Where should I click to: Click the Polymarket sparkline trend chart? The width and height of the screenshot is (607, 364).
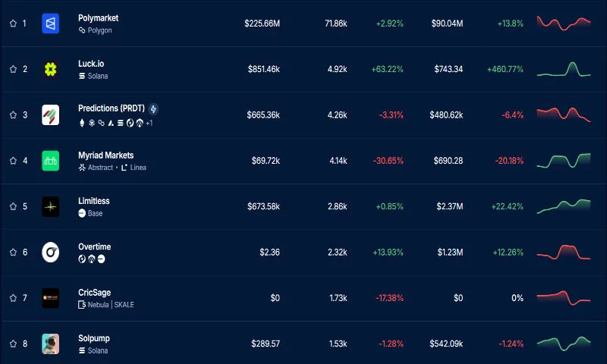coord(563,24)
